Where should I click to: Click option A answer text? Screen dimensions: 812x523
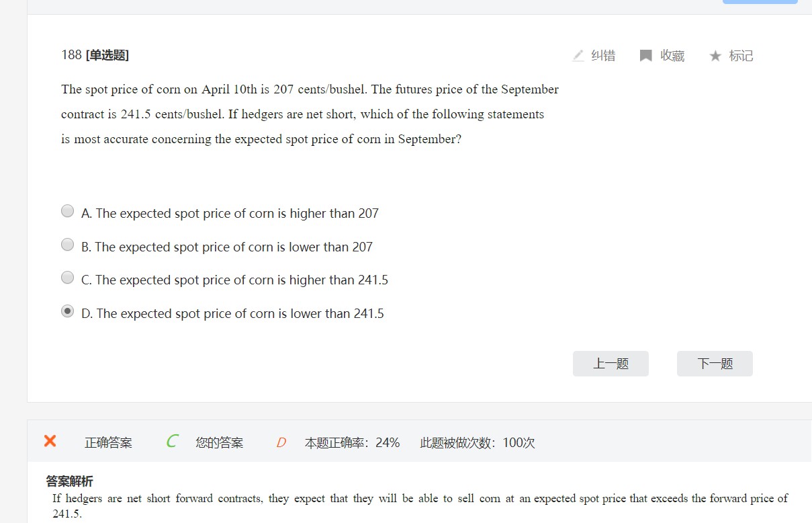click(x=230, y=214)
